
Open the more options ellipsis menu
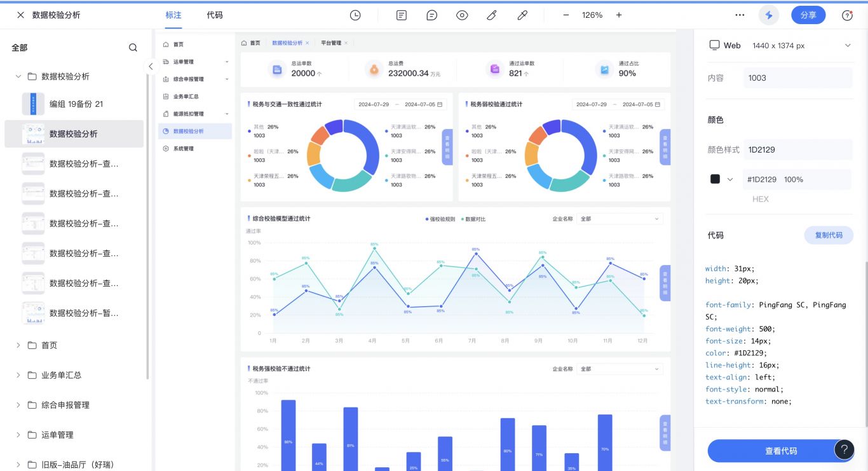740,15
